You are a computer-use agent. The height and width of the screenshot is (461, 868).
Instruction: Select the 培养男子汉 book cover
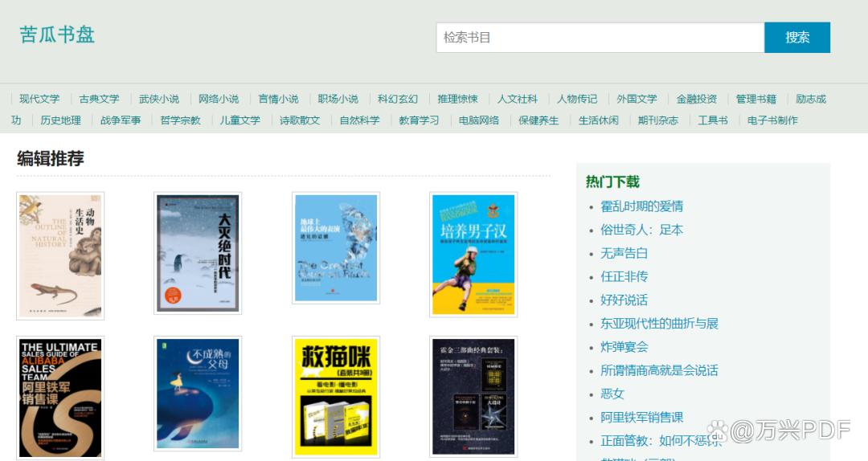click(473, 254)
